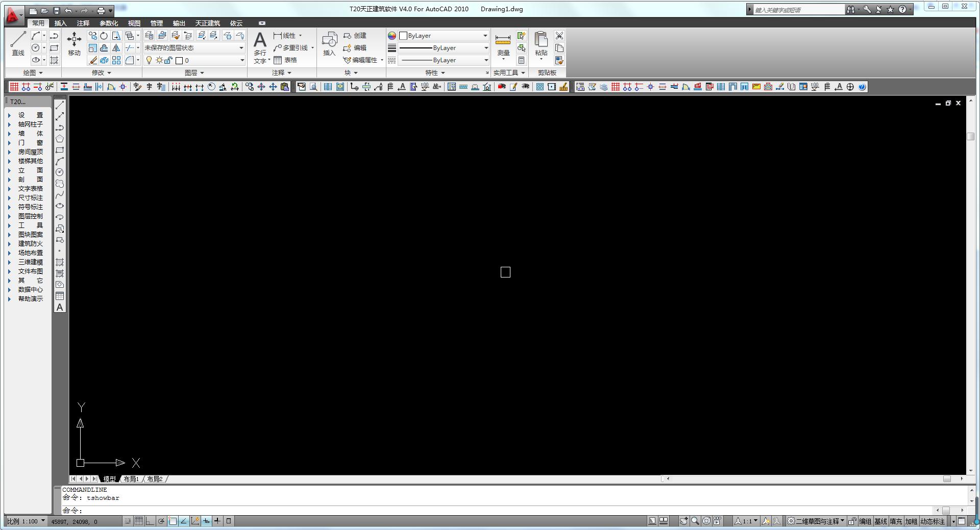Toggle grid display in status bar
Viewport: 980px width, 530px height.
(x=138, y=521)
